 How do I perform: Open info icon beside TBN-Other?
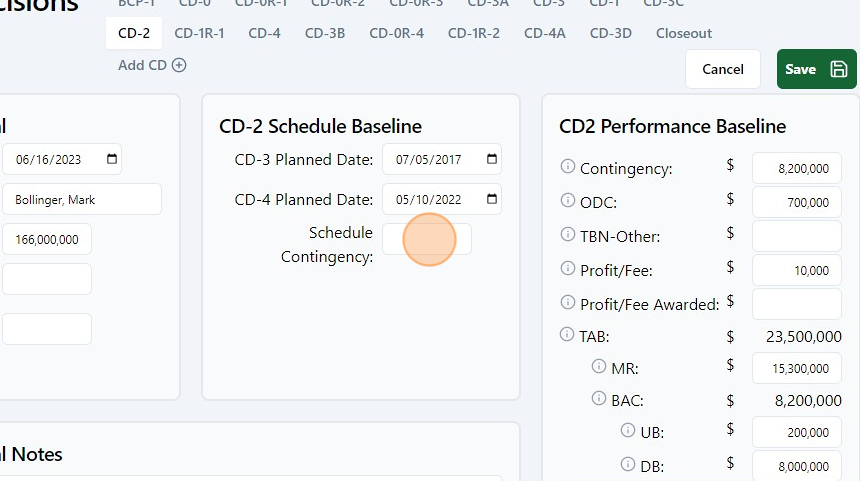pyautogui.click(x=568, y=234)
